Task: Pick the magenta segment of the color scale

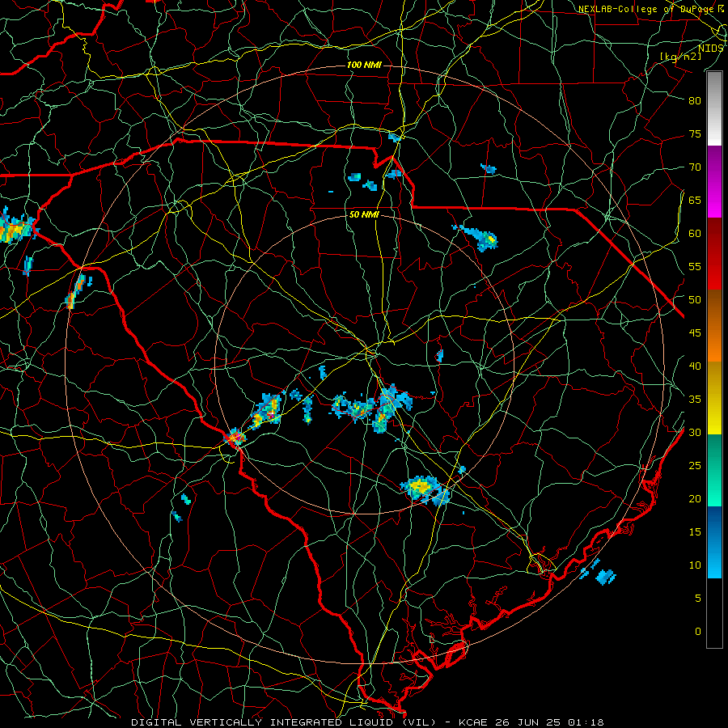Action: tap(714, 181)
